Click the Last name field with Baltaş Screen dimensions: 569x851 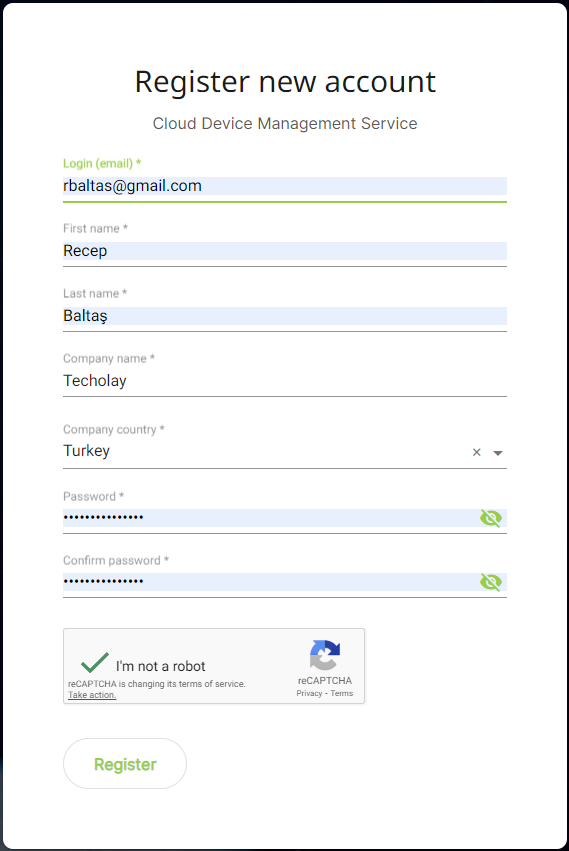pyautogui.click(x=284, y=316)
